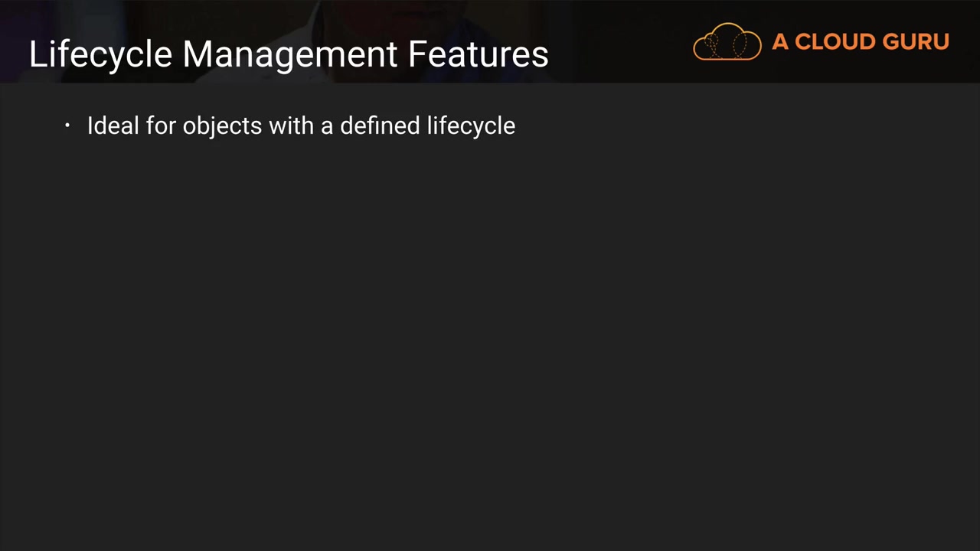Click the word Management in the slide title
Image resolution: width=980 pixels, height=551 pixels.
(x=290, y=54)
